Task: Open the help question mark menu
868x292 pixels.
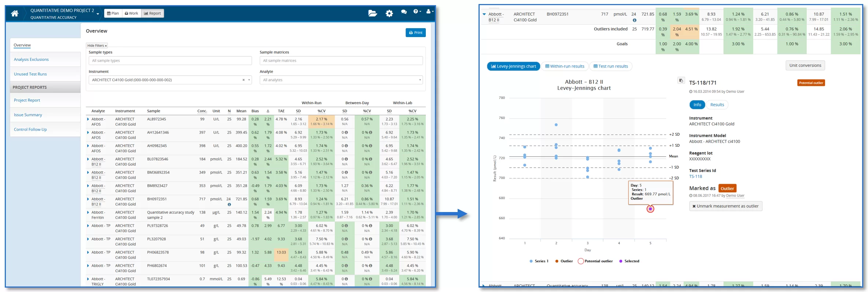Action: 417,12
